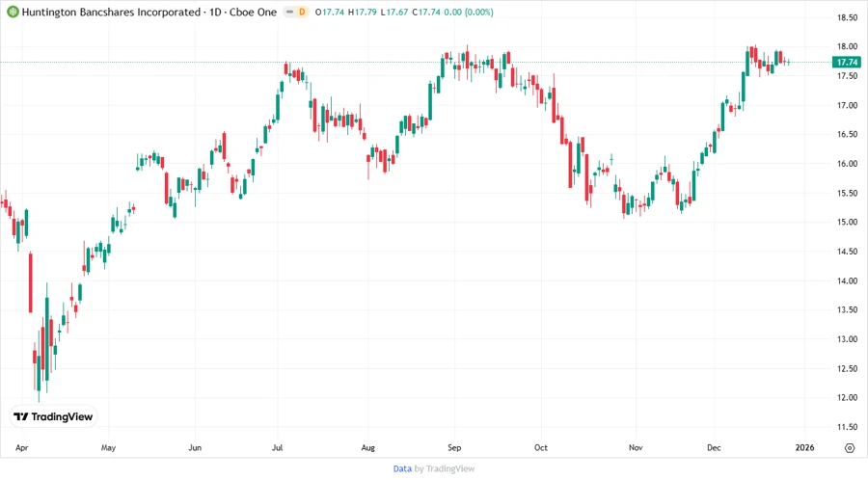Viewport: 868px width, 480px height.
Task: Click the change value 0.00 (0.00%)
Action: point(469,12)
